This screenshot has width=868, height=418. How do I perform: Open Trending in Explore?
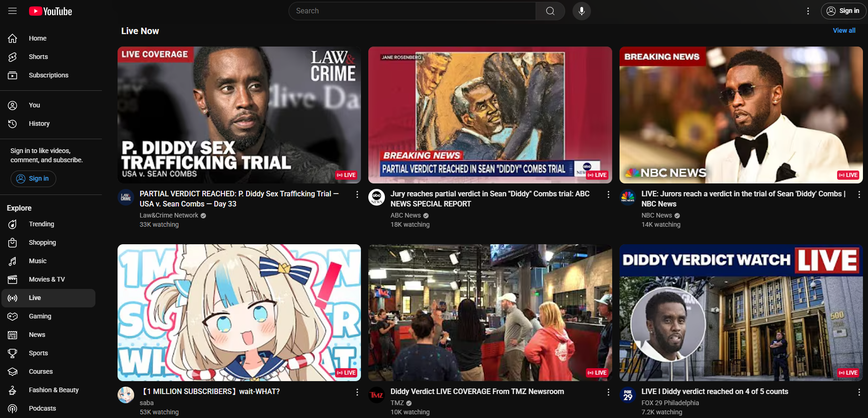tap(48, 224)
